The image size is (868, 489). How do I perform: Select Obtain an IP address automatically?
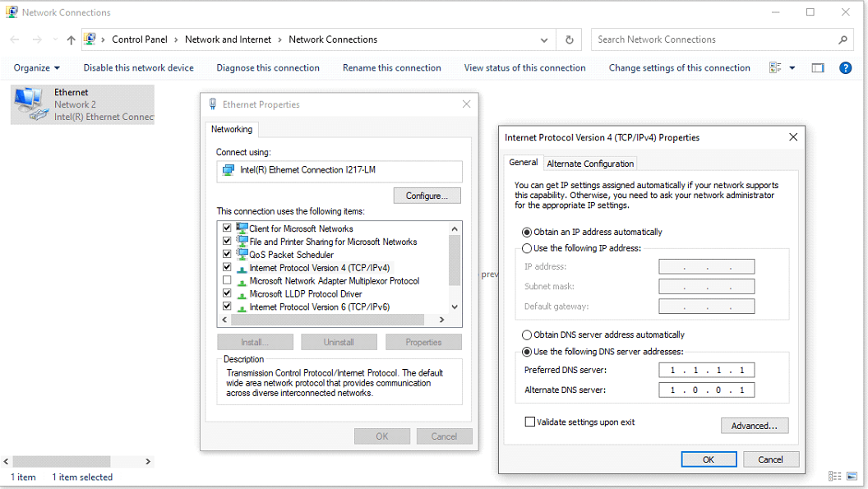(x=527, y=232)
